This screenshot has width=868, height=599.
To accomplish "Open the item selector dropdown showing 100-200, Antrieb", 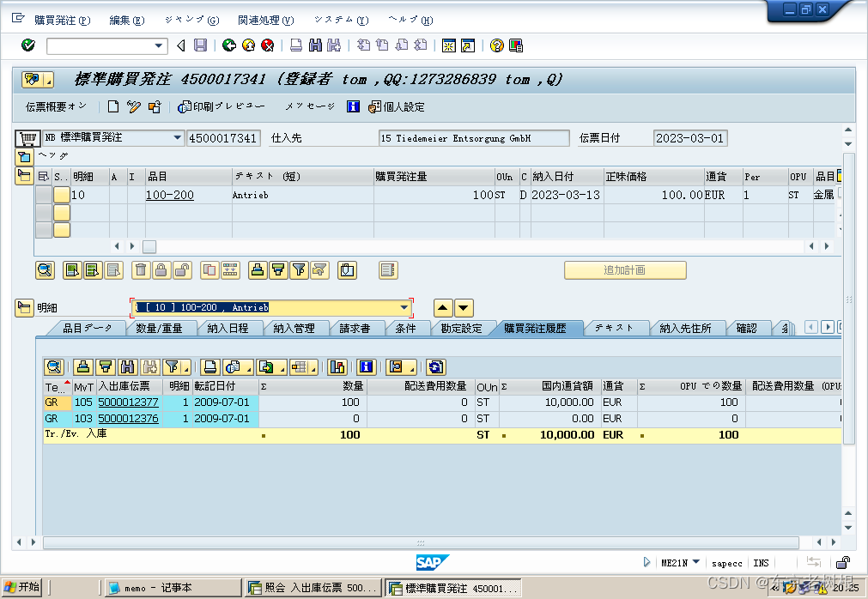I will click(x=404, y=308).
